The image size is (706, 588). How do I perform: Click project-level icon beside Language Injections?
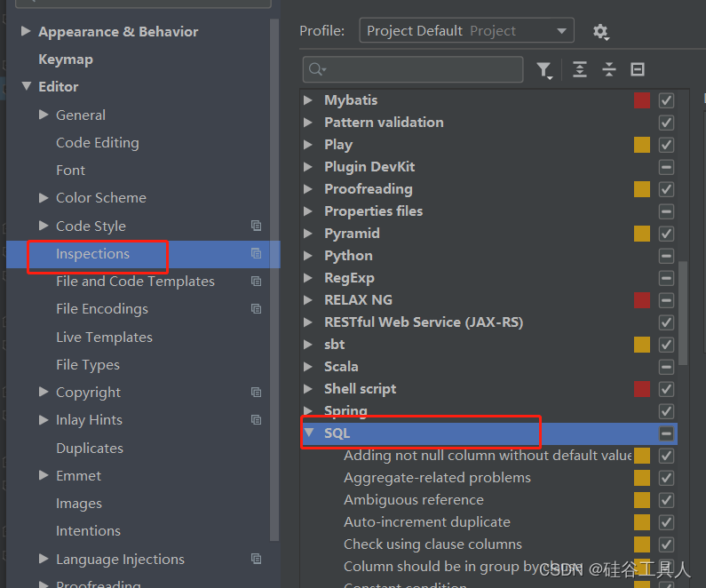[256, 559]
